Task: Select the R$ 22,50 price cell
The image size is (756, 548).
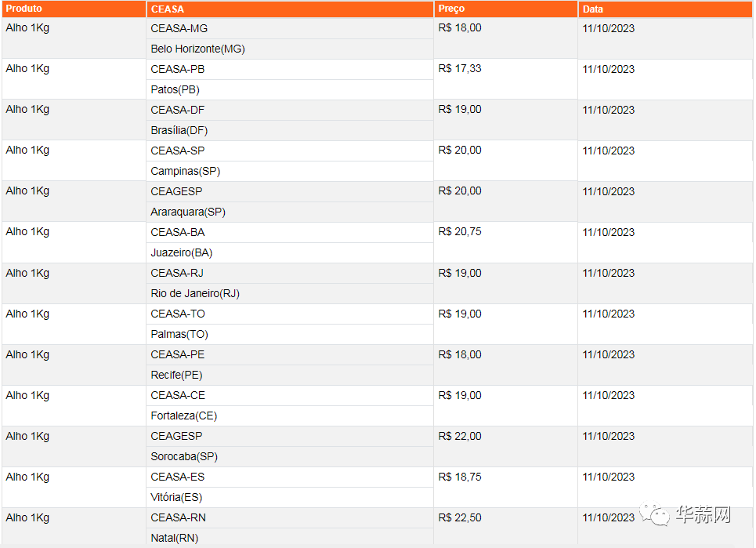Action: pyautogui.click(x=460, y=517)
